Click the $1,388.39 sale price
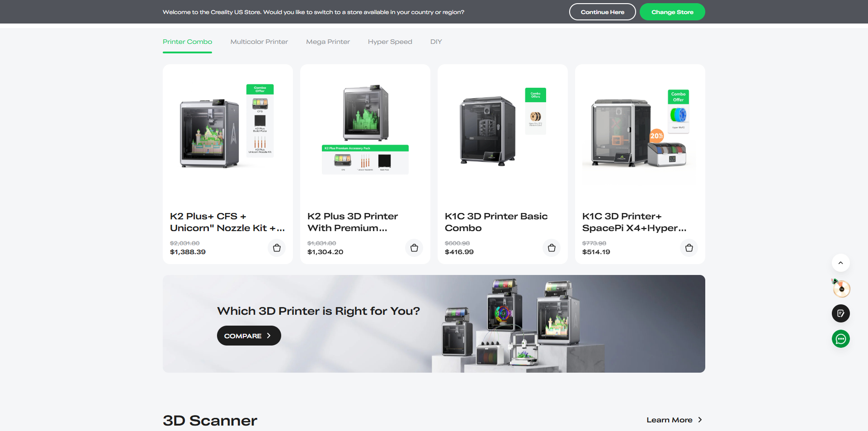Screen dimensions: 868x431 click(x=188, y=252)
